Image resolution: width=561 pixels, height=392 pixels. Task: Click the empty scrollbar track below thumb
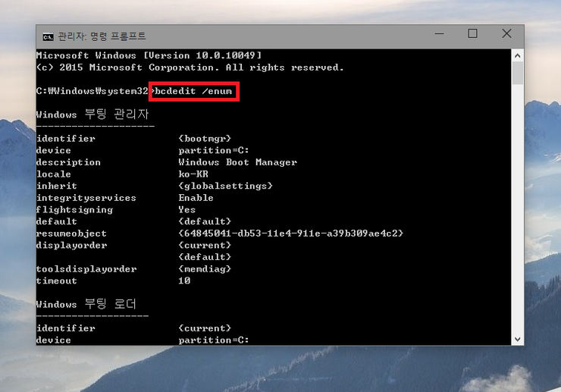518,212
